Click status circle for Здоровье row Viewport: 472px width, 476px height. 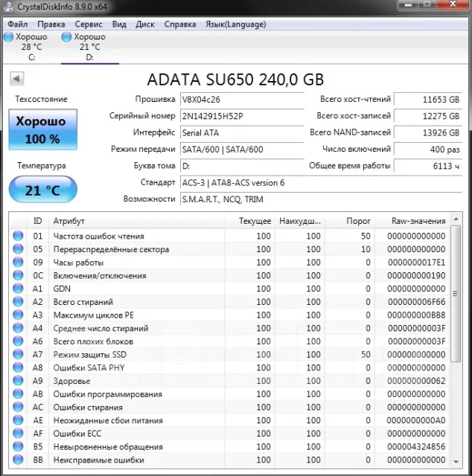(x=18, y=380)
